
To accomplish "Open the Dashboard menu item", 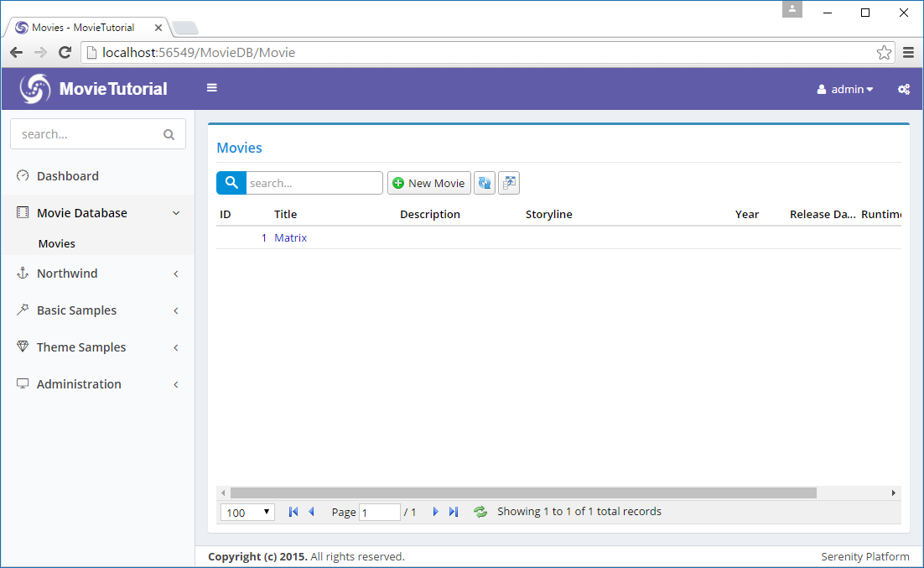I will pyautogui.click(x=67, y=176).
